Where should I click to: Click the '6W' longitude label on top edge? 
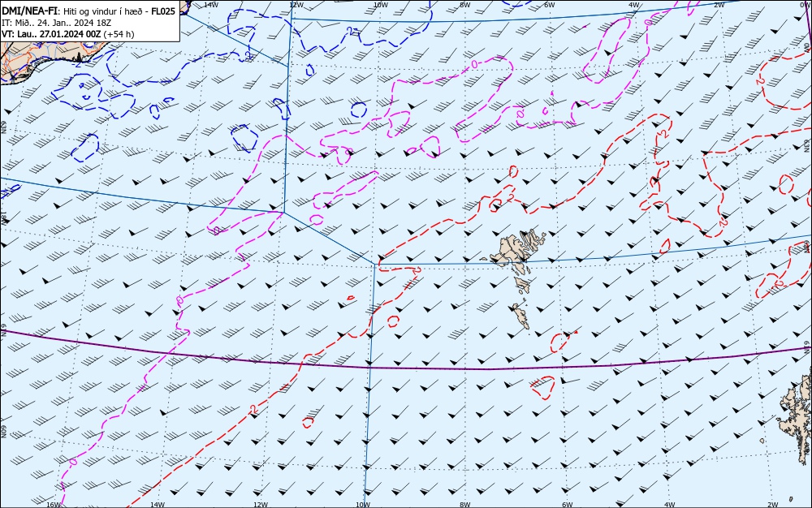pyautogui.click(x=550, y=5)
